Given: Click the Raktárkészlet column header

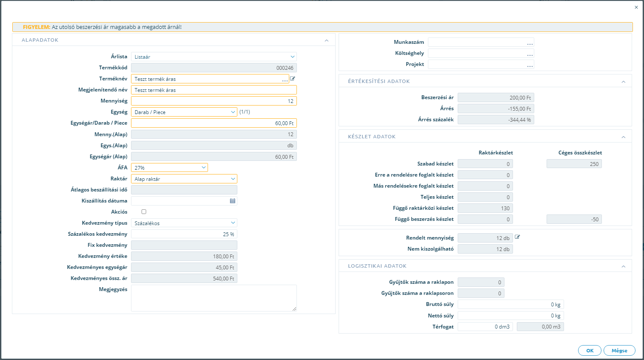Looking at the screenshot, I should click(496, 153).
